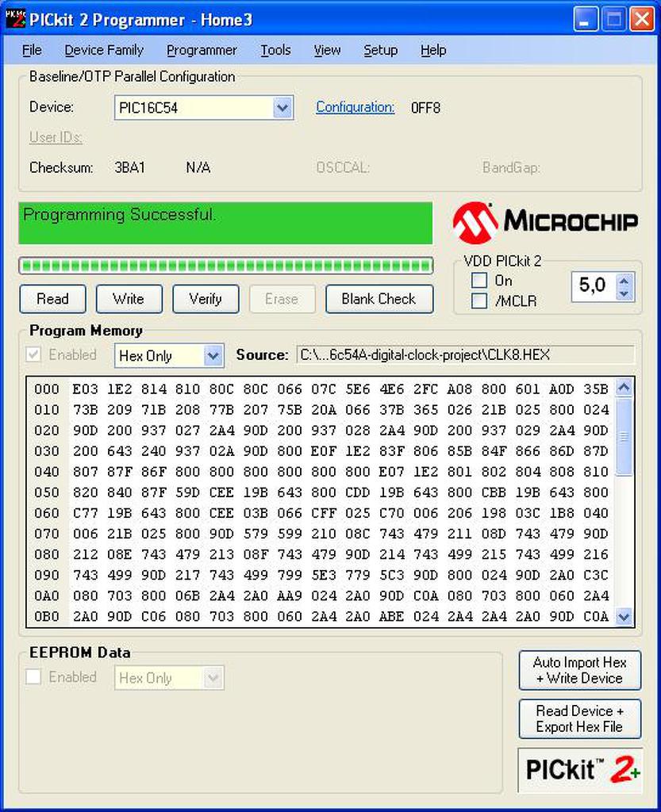Viewport: 661px width, 812px height.
Task: Minimize the PICkit 2 Programmer window
Action: click(586, 20)
